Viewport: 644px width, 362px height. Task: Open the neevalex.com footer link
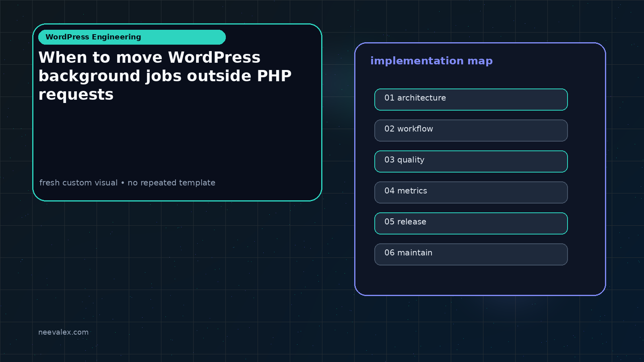tap(63, 332)
